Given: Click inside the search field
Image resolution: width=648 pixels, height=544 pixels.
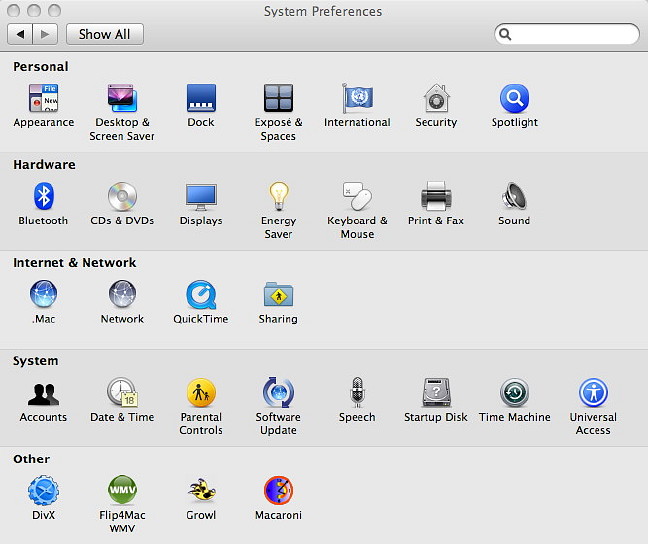Looking at the screenshot, I should pos(567,34).
